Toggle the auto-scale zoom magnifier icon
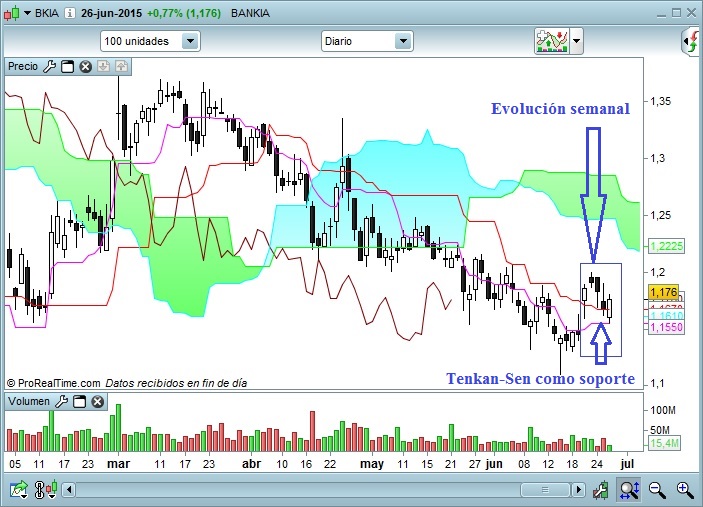The image size is (703, 507). coord(629,490)
